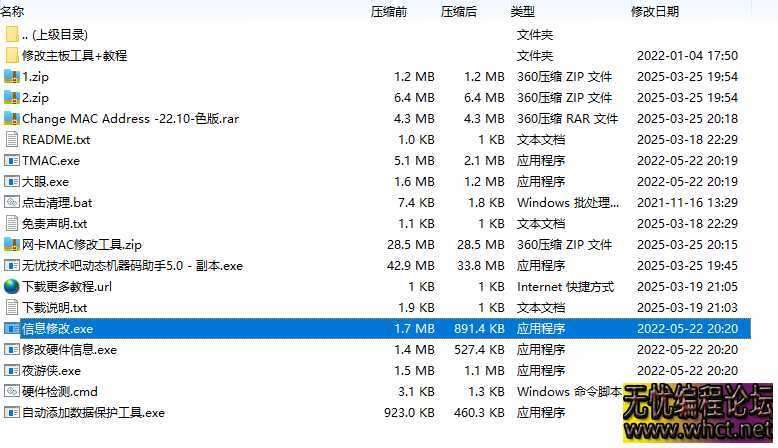Click the TMAC.exe application icon
This screenshot has width=778, height=448.
click(x=12, y=161)
